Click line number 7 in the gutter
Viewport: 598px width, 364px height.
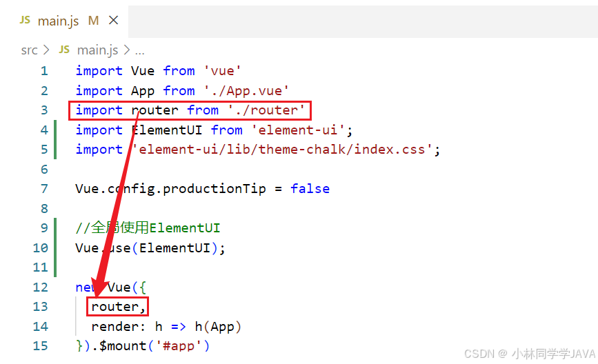(44, 189)
